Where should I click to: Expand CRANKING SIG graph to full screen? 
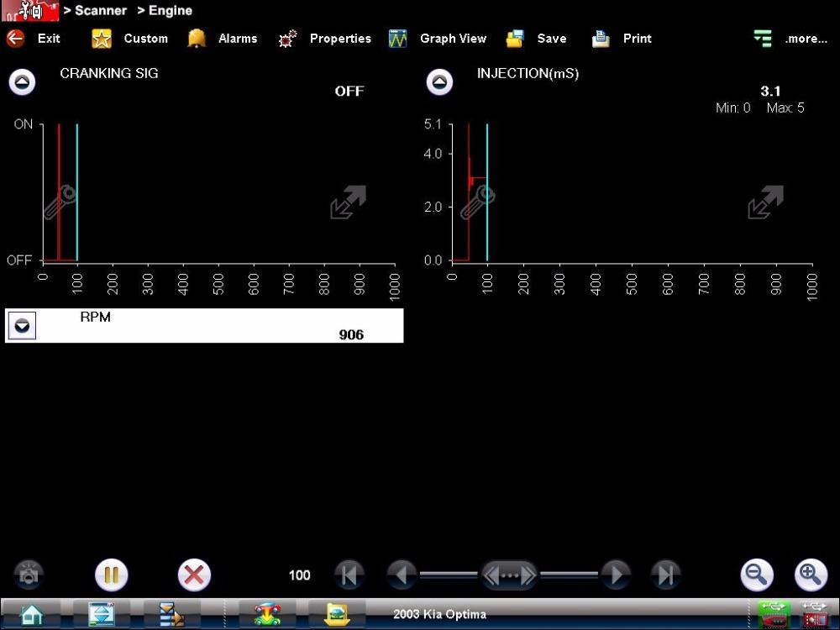pos(348,202)
